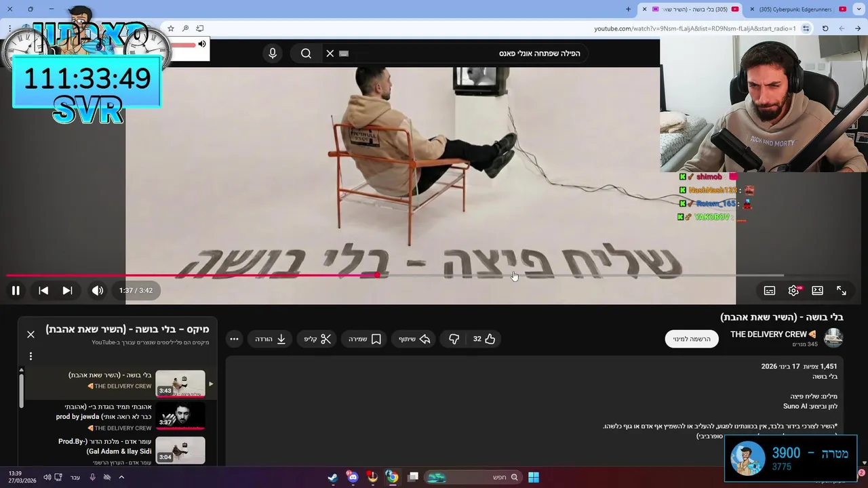Image resolution: width=868 pixels, height=488 pixels.
Task: Click the Windows Start button
Action: (x=534, y=477)
